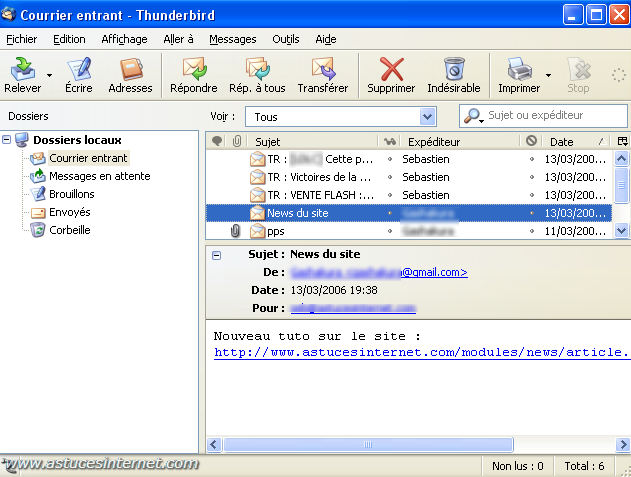Viewport: 631px width, 477px height.
Task: Open the Edition menu
Action: coord(69,39)
